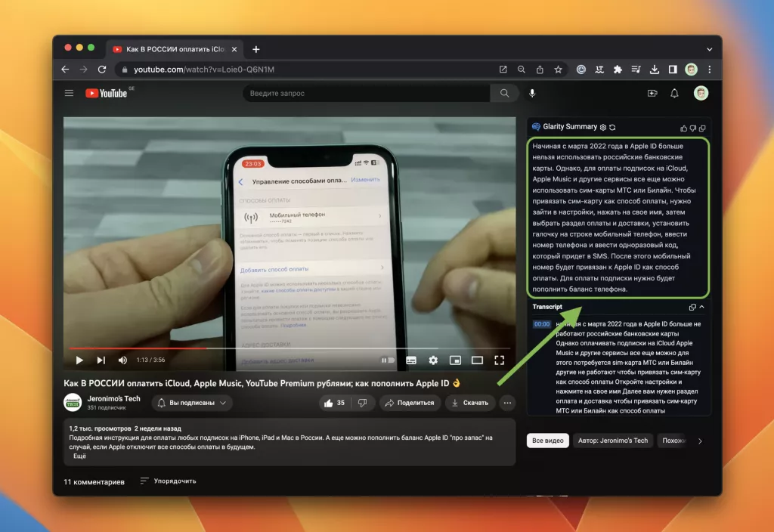The image size is (774, 532).
Task: Give thumbs down to Glarity Summary
Action: click(x=692, y=128)
